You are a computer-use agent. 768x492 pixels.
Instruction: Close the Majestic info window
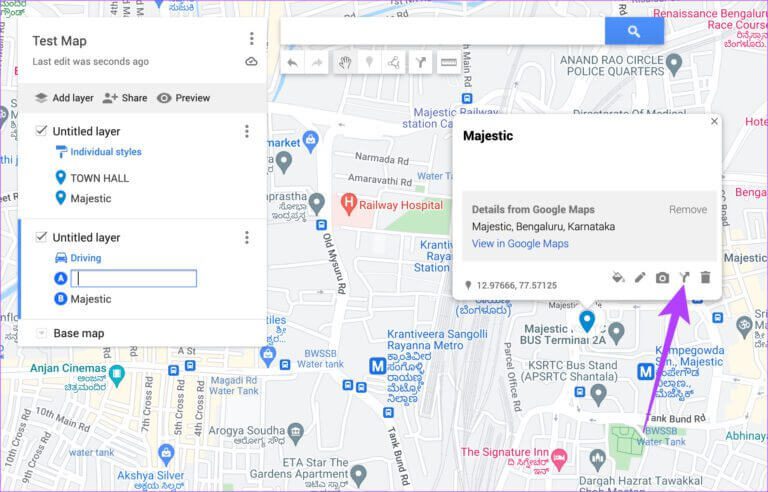pos(714,122)
